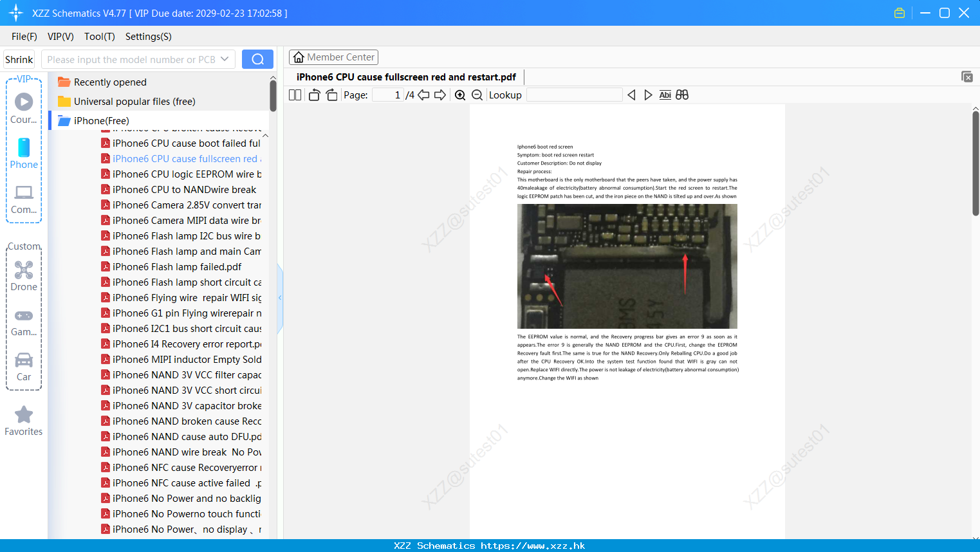Viewport: 980px width, 552px height.
Task: Open Member Center
Action: click(x=333, y=57)
